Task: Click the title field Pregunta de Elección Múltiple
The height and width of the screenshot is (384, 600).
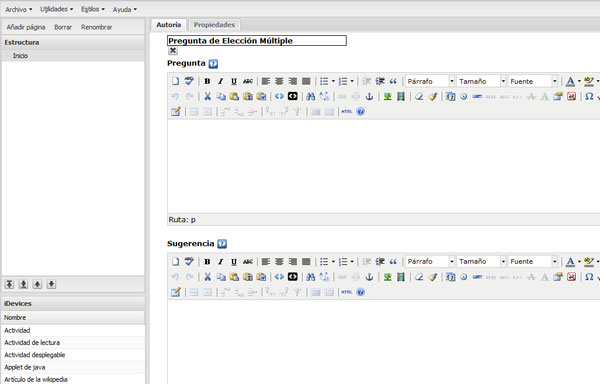Action: 257,41
